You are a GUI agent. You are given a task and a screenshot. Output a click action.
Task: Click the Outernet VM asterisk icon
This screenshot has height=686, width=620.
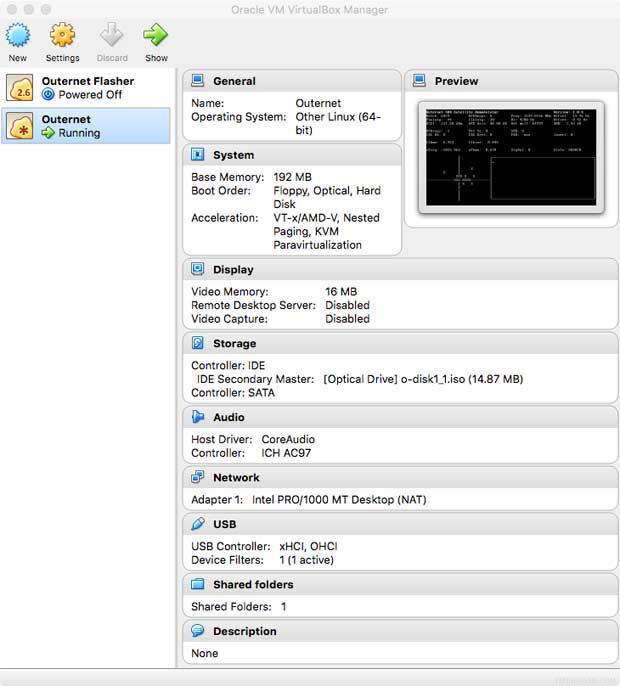pyautogui.click(x=20, y=126)
